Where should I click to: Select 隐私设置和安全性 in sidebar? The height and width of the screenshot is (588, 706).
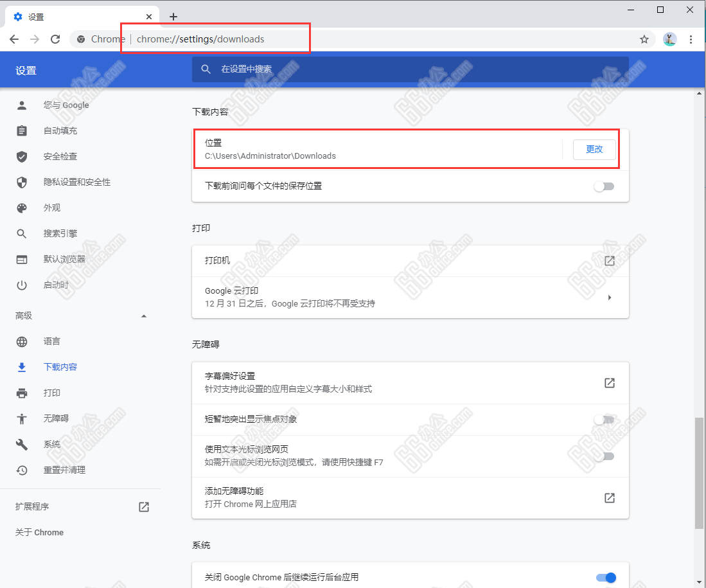(x=77, y=182)
